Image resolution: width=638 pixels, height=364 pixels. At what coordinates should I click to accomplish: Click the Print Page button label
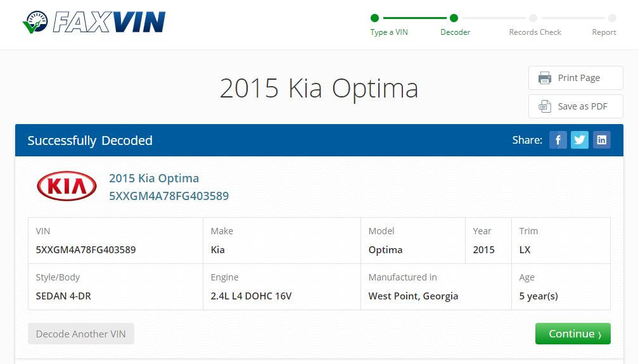pos(578,78)
